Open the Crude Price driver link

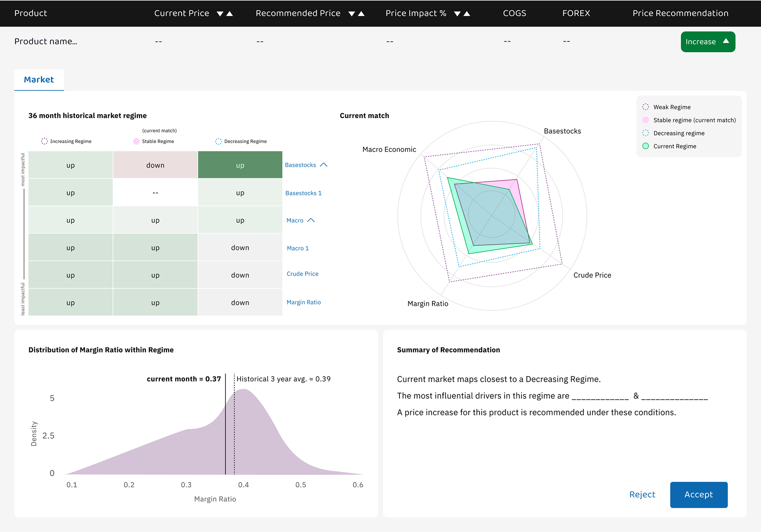pyautogui.click(x=302, y=274)
